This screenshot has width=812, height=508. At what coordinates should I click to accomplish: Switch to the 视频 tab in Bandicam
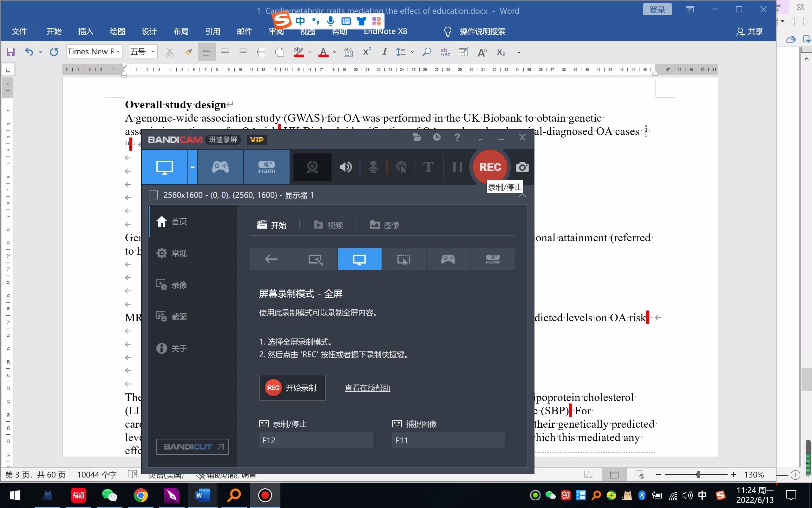click(x=328, y=225)
